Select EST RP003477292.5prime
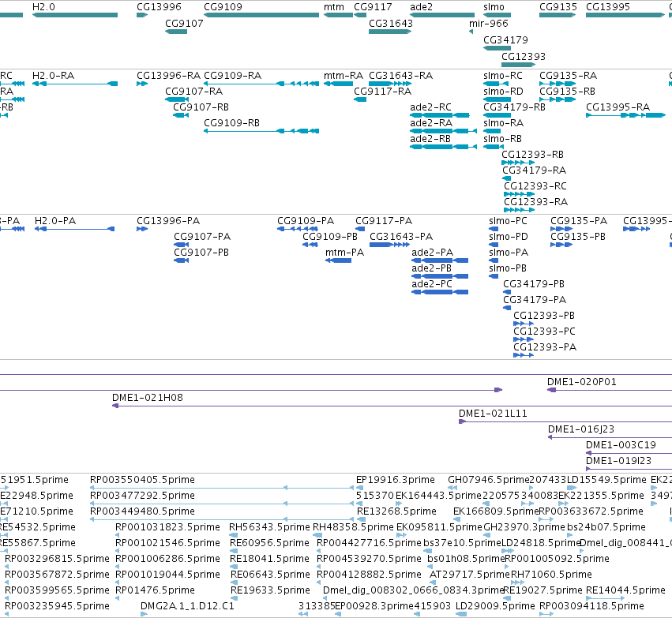 coord(222,504)
